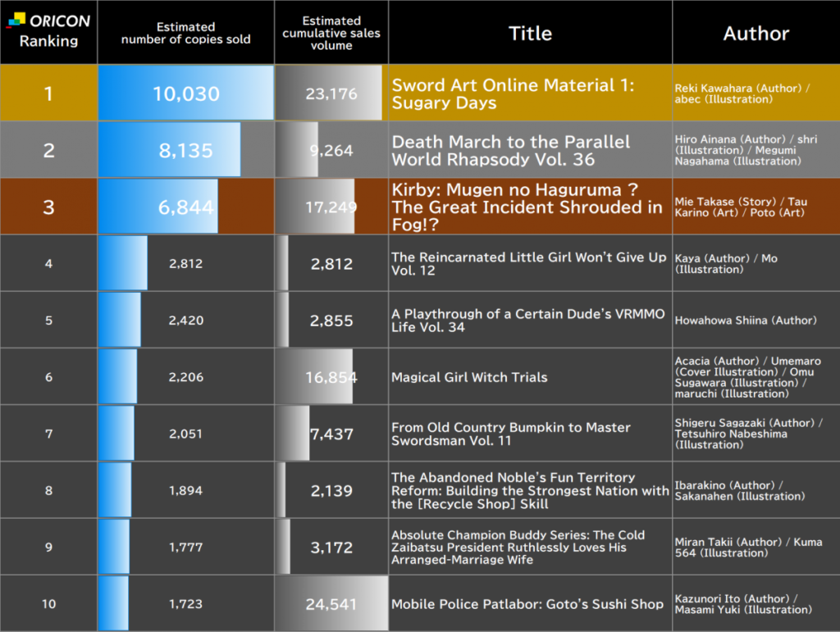The image size is (840, 632).
Task: Select rank number 4 cell
Action: point(48,263)
